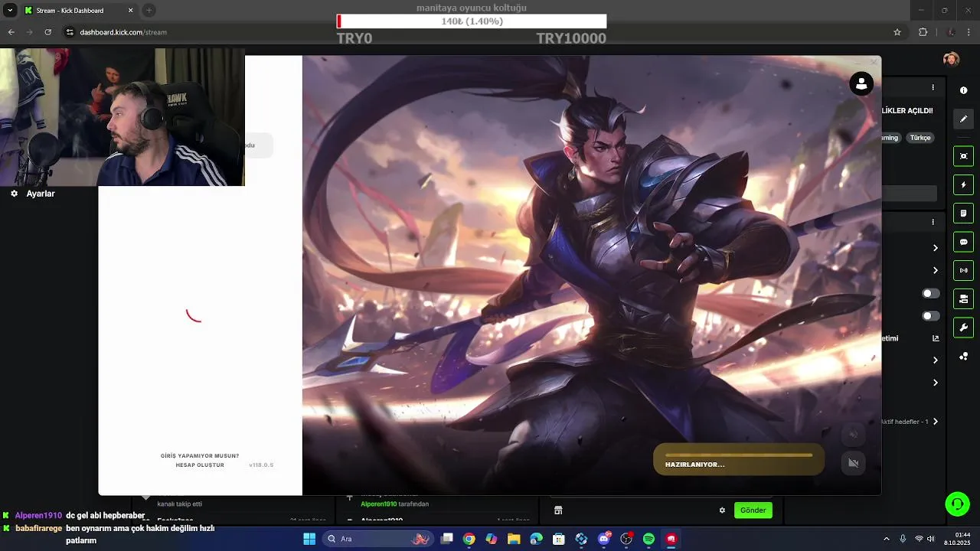Open Spotify from the taskbar
Viewport: 980px width, 551px height.
pos(648,539)
